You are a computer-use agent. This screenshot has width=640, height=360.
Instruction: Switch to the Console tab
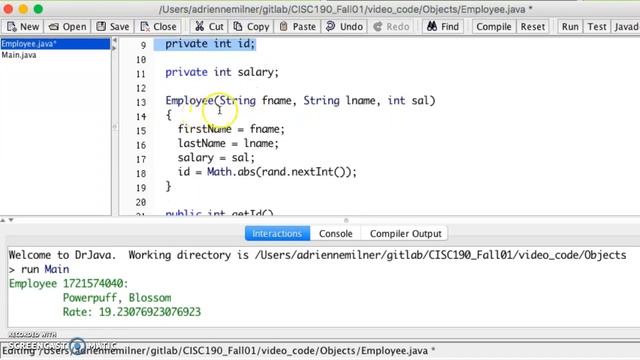pyautogui.click(x=336, y=233)
